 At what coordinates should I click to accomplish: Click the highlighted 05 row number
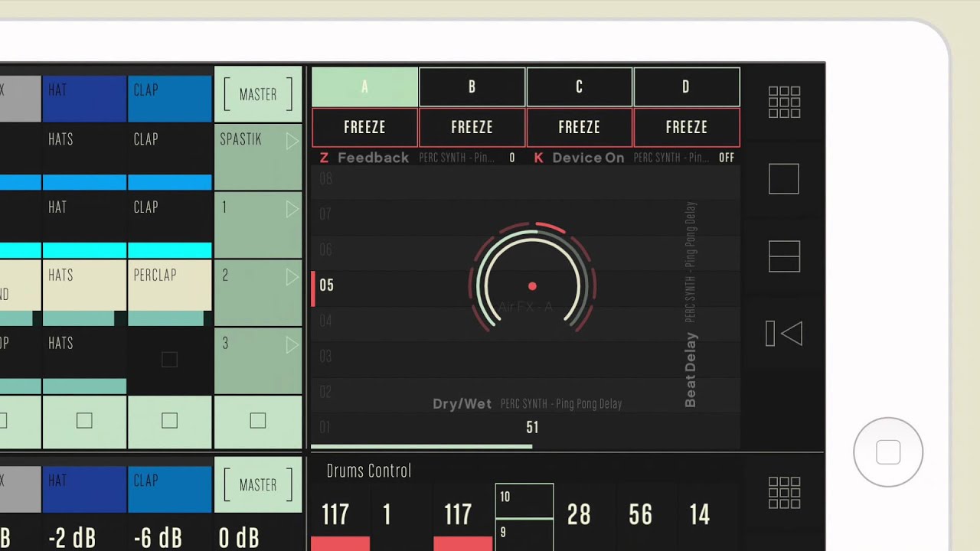326,285
